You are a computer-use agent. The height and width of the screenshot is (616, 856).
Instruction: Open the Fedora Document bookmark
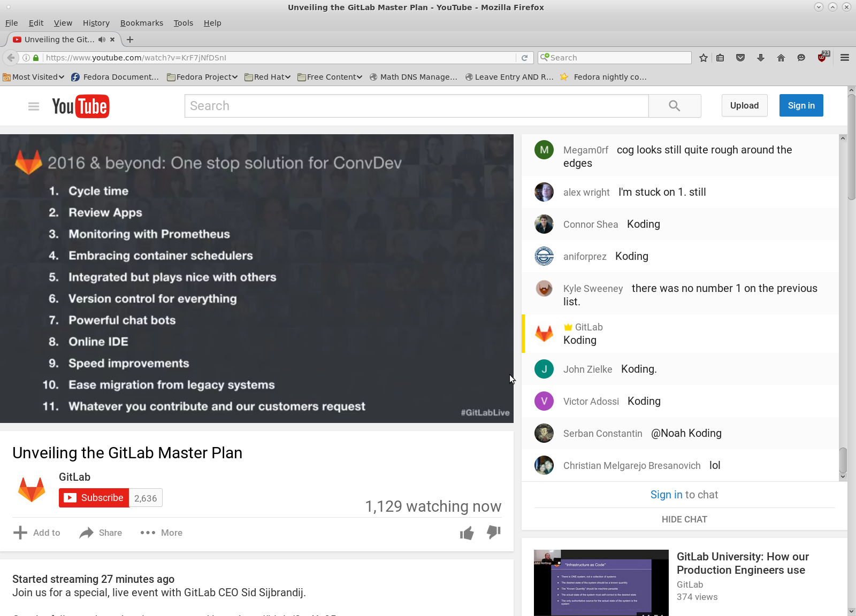tap(115, 77)
